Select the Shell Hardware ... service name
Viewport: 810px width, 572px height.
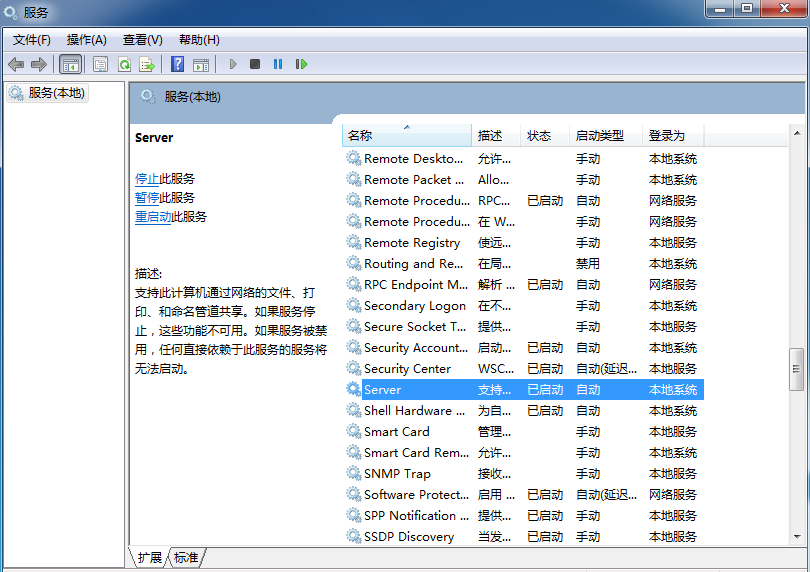point(414,410)
